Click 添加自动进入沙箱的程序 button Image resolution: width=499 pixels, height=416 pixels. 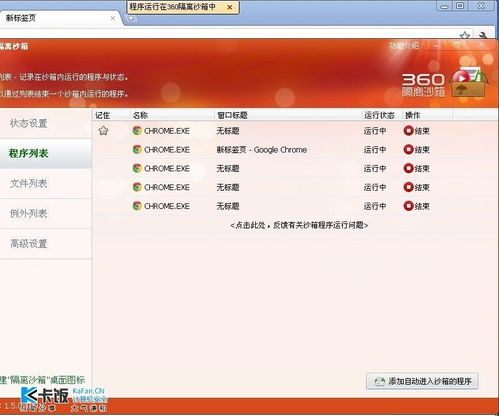[x=422, y=381]
